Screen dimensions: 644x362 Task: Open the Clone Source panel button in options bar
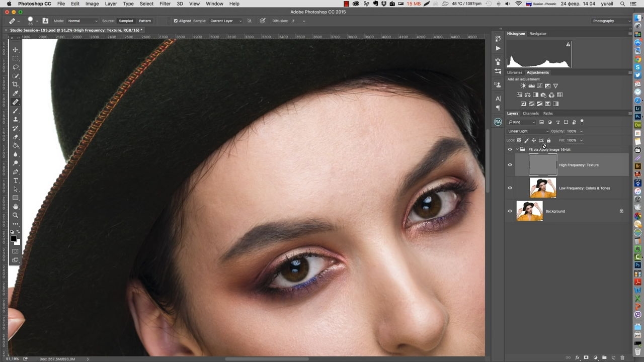pyautogui.click(x=45, y=21)
